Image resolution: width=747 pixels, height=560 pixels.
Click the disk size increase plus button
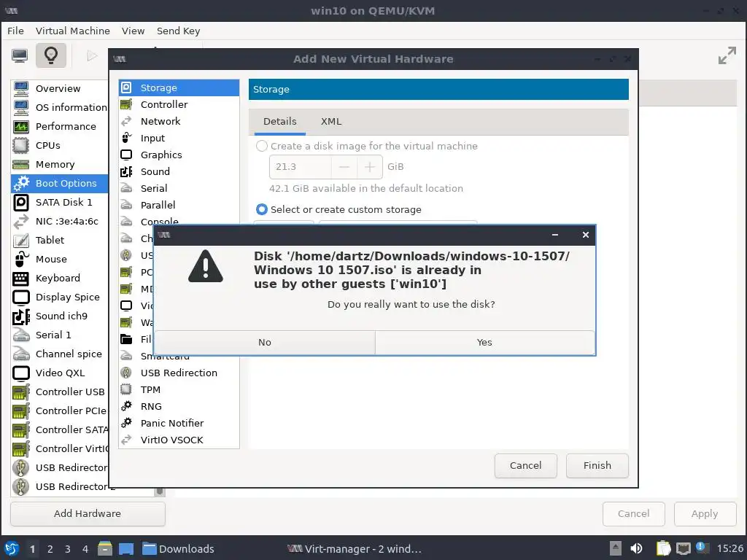[x=370, y=167]
